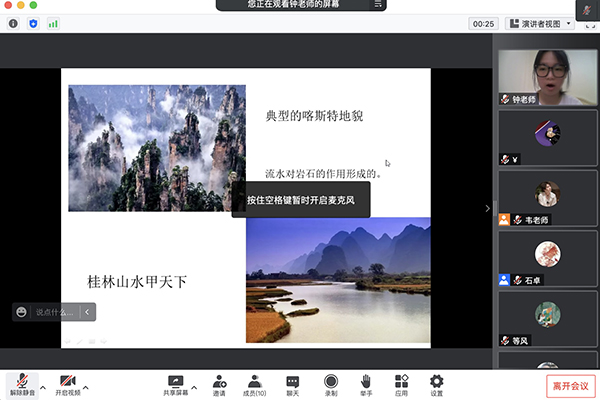Select the 韦老师 participant tile
This screenshot has height=400, width=600.
[548, 199]
